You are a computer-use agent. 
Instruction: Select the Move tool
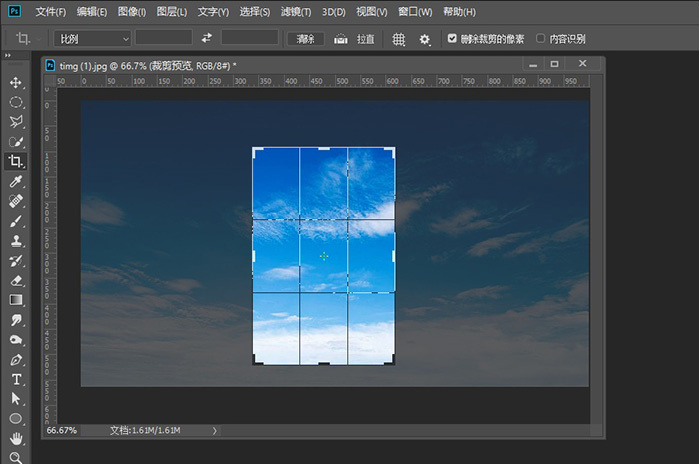[x=16, y=82]
